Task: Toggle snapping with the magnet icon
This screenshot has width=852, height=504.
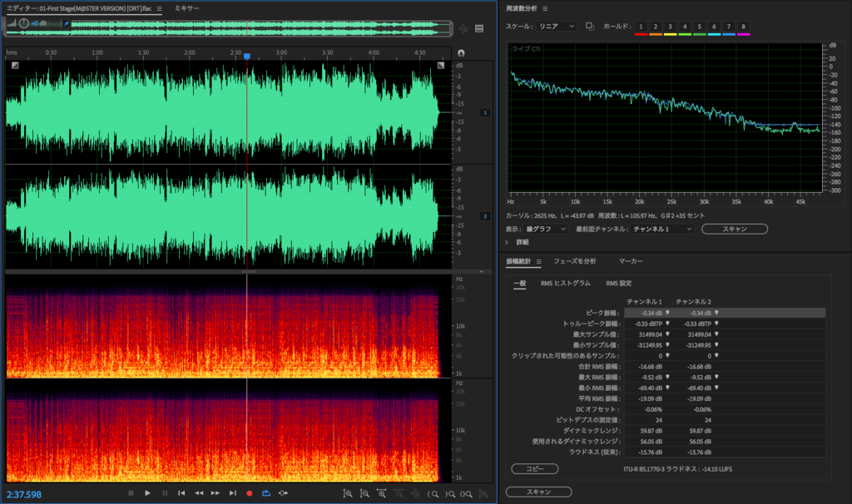Action: click(461, 52)
